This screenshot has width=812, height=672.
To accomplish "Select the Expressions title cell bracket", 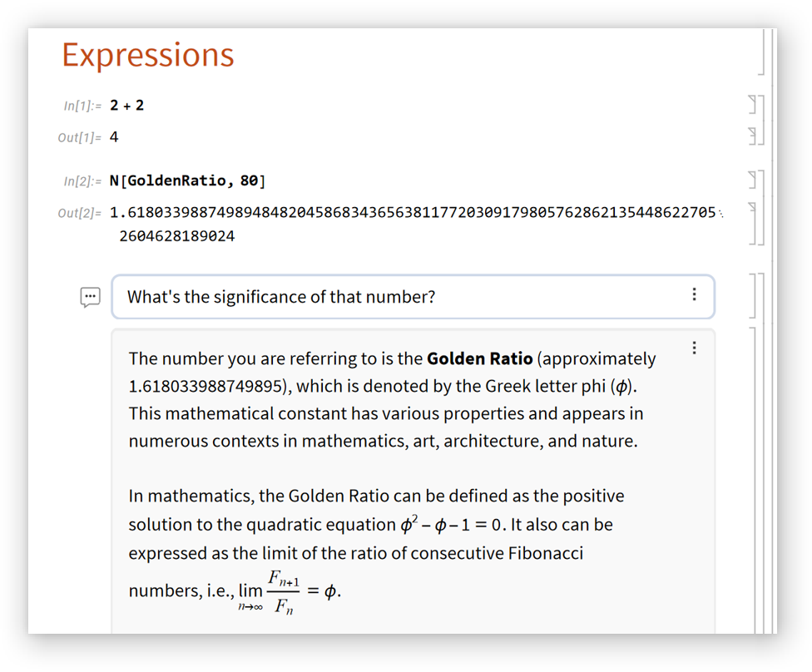I will (762, 53).
